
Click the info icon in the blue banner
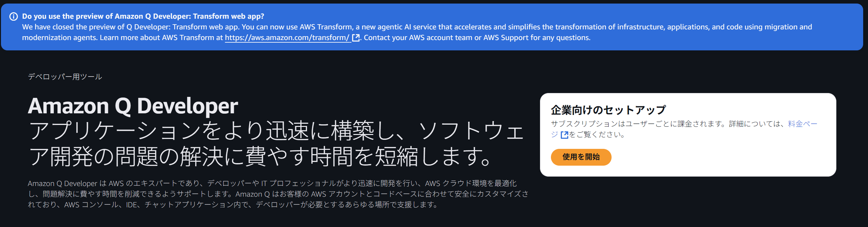coord(14,16)
